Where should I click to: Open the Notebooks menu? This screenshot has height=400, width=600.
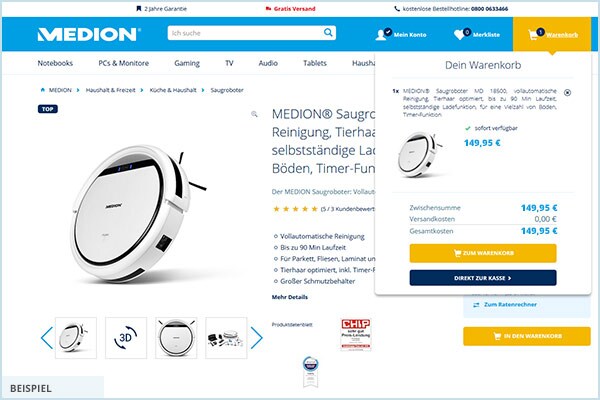point(55,63)
